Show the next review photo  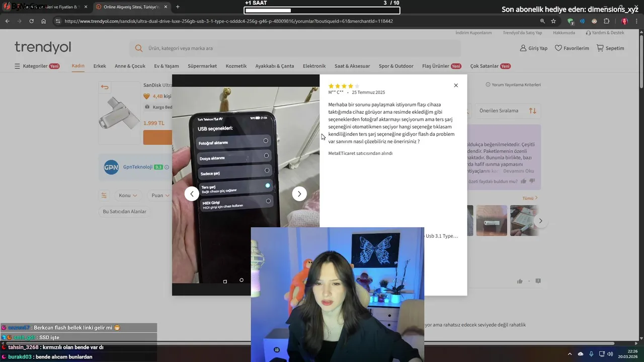pyautogui.click(x=299, y=194)
